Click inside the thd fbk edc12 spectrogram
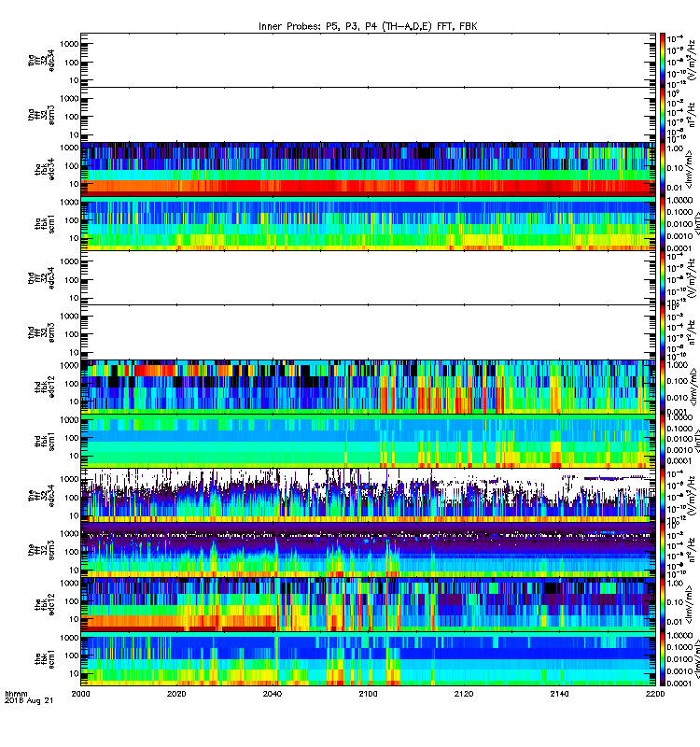This screenshot has height=747, width=700. point(368,388)
